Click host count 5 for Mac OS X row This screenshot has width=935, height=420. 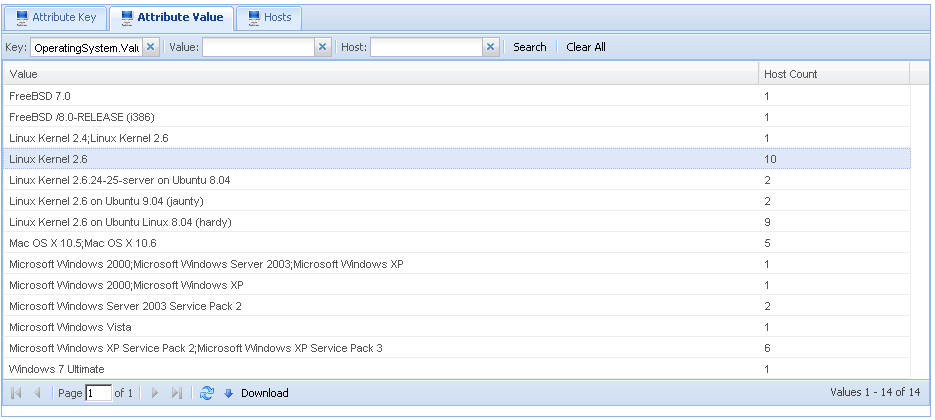tap(767, 243)
